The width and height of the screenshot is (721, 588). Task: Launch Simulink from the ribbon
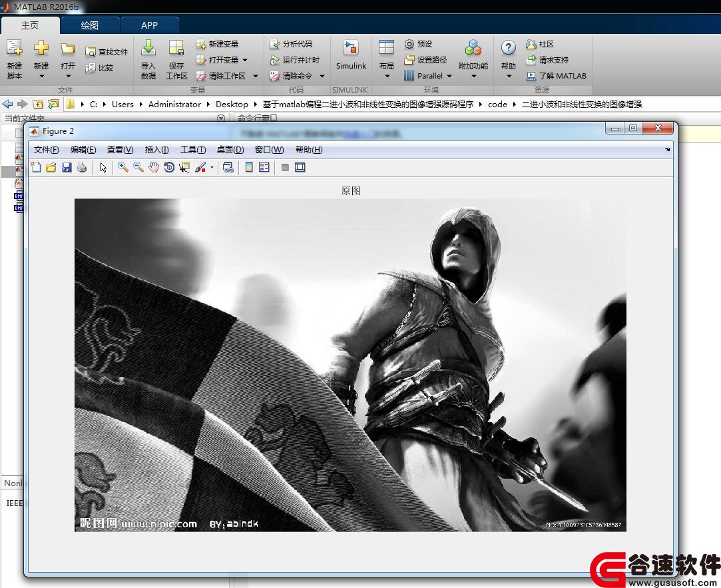(x=351, y=55)
